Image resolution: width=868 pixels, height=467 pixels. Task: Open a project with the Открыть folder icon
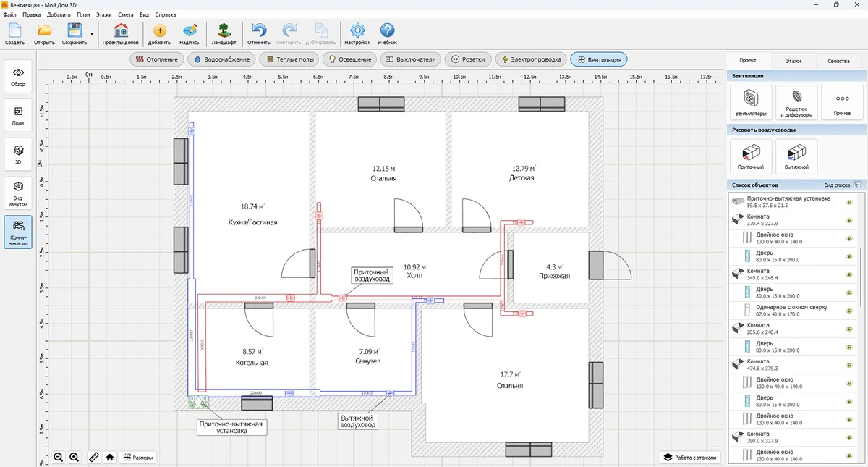(44, 34)
